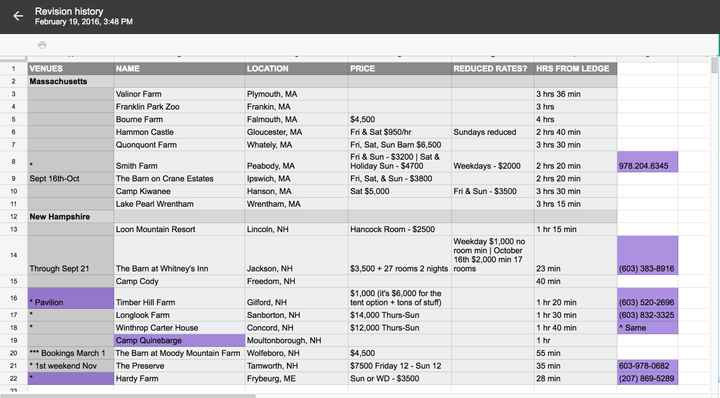Click the phone number 603-978-0682 cell
Image resolution: width=720 pixels, height=398 pixels.
[x=647, y=366]
